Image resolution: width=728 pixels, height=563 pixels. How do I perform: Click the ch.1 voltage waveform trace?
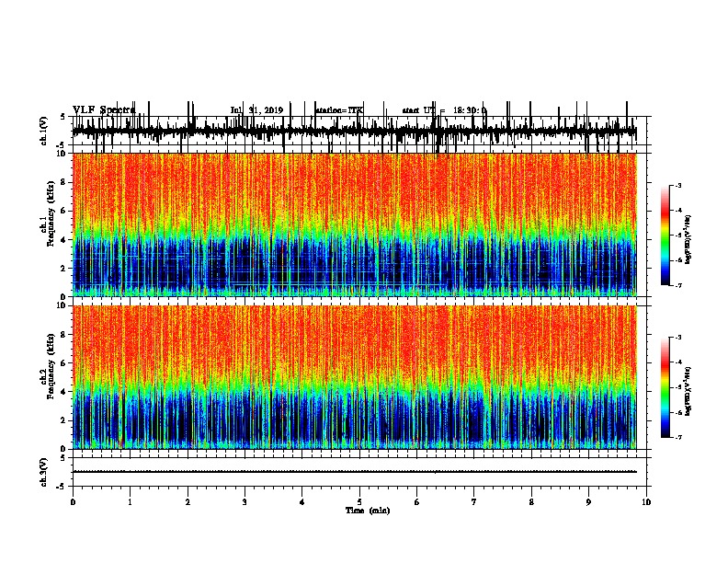click(355, 131)
